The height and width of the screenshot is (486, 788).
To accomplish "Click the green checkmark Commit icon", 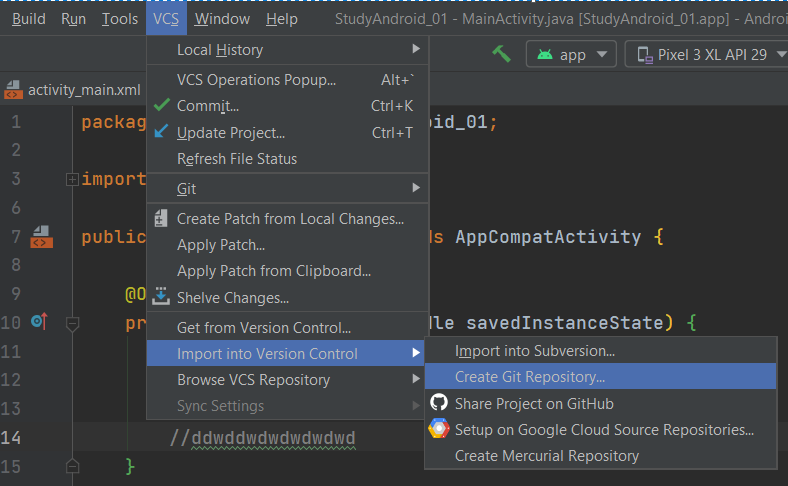I will coord(162,105).
